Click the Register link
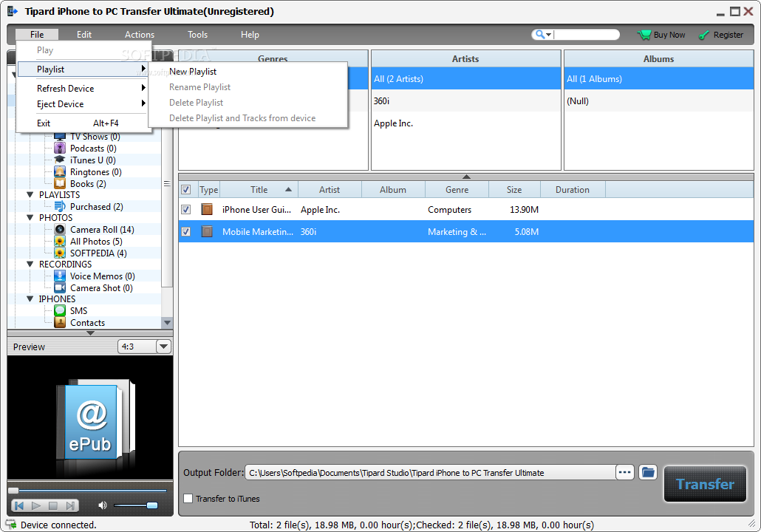Image resolution: width=761 pixels, height=532 pixels. coord(728,35)
